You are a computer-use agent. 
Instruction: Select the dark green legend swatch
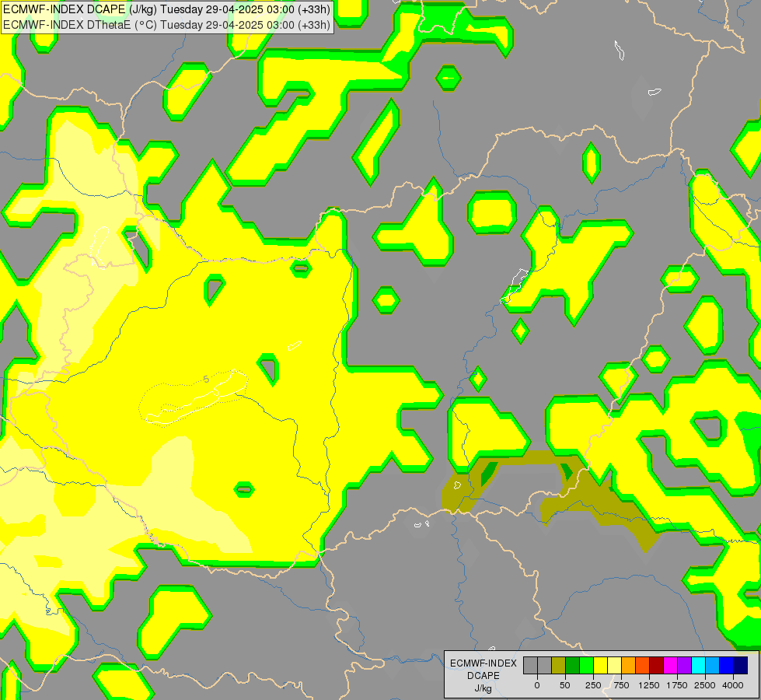coord(573,665)
